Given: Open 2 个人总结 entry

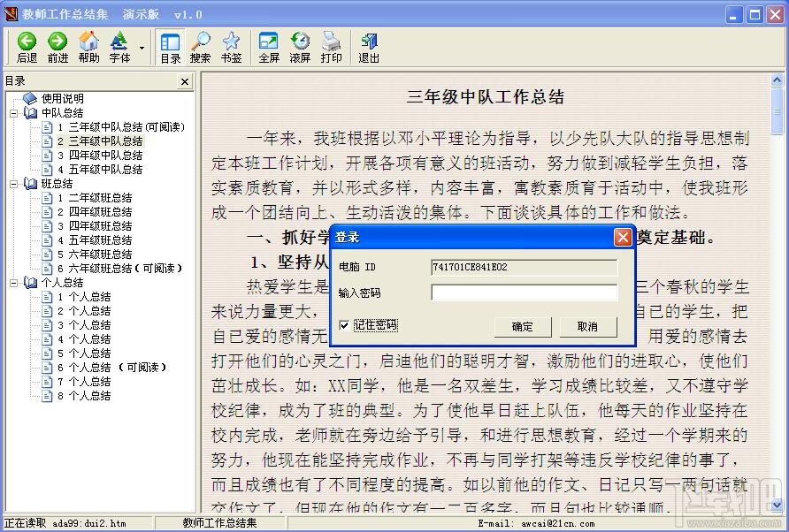Looking at the screenshot, I should point(84,311).
